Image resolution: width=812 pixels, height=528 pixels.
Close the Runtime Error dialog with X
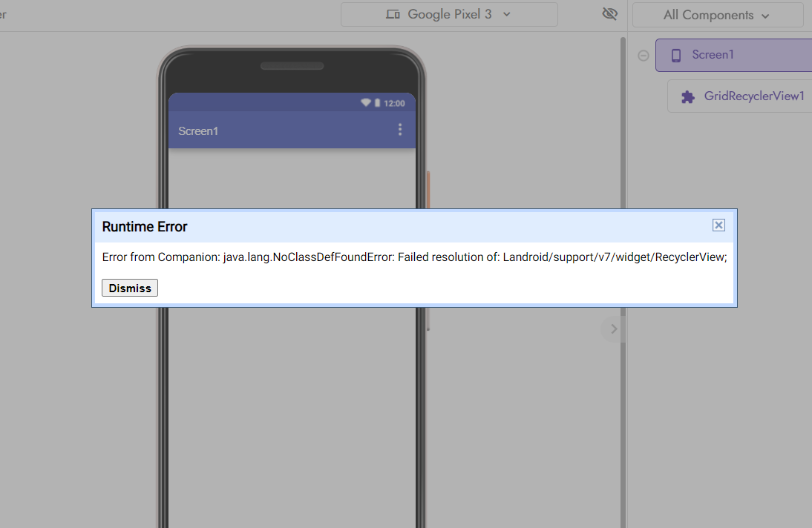click(x=718, y=225)
